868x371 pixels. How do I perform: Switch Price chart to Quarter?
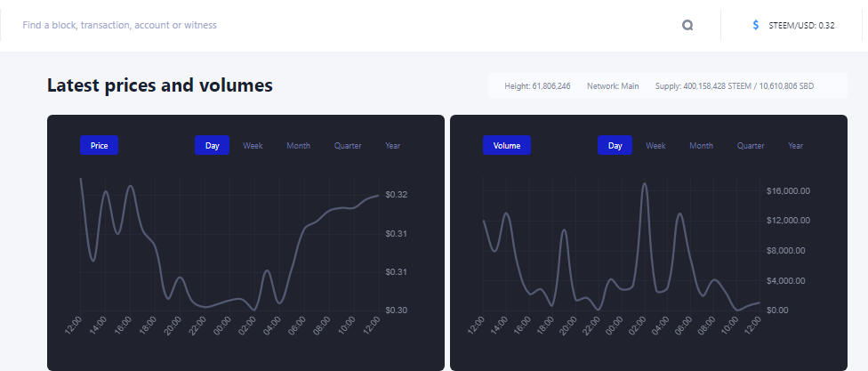pos(348,146)
